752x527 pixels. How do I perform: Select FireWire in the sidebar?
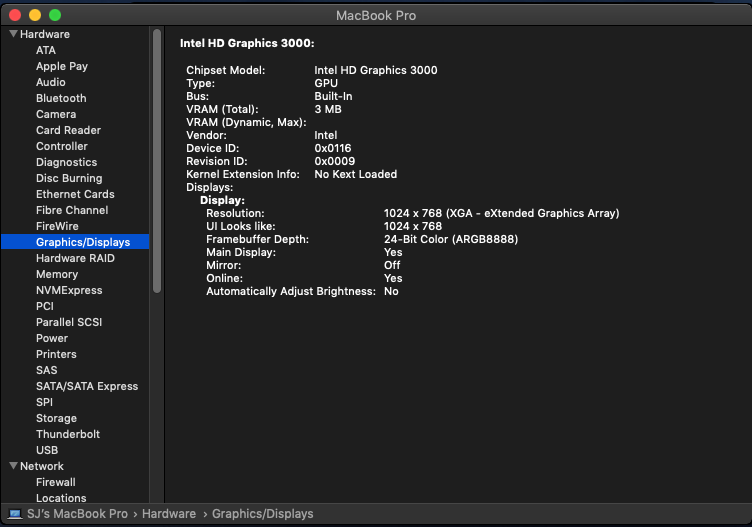pos(57,226)
